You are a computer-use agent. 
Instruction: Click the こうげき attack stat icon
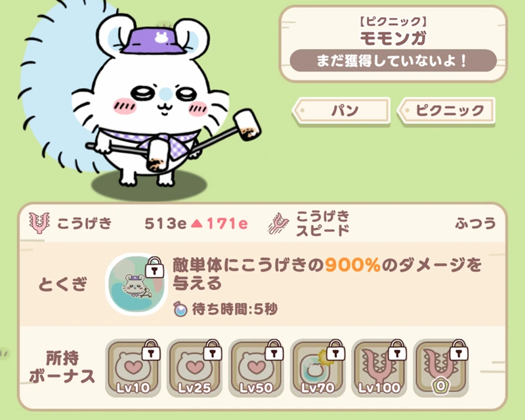39,222
